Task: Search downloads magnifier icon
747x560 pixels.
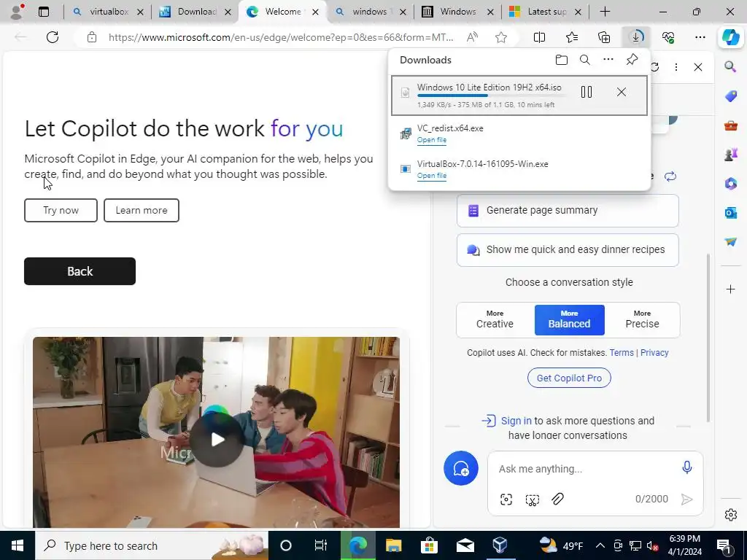Action: click(584, 60)
